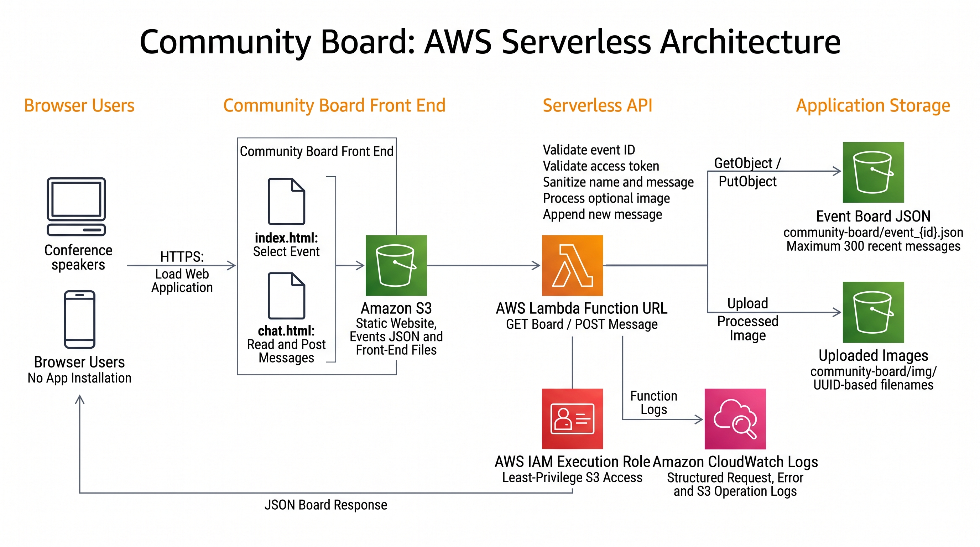This screenshot has height=547, width=980.
Task: Click the bold "chat.html:" label
Action: [286, 330]
